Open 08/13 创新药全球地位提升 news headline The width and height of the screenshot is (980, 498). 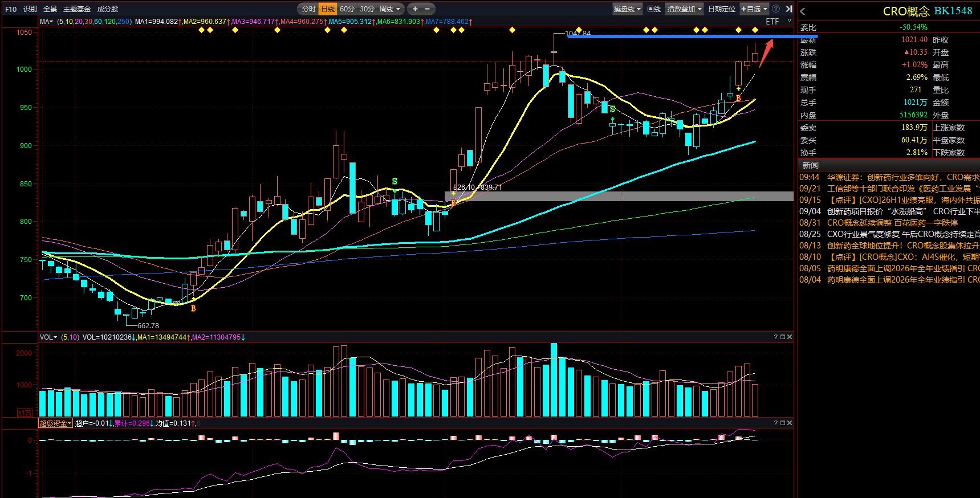click(x=889, y=246)
